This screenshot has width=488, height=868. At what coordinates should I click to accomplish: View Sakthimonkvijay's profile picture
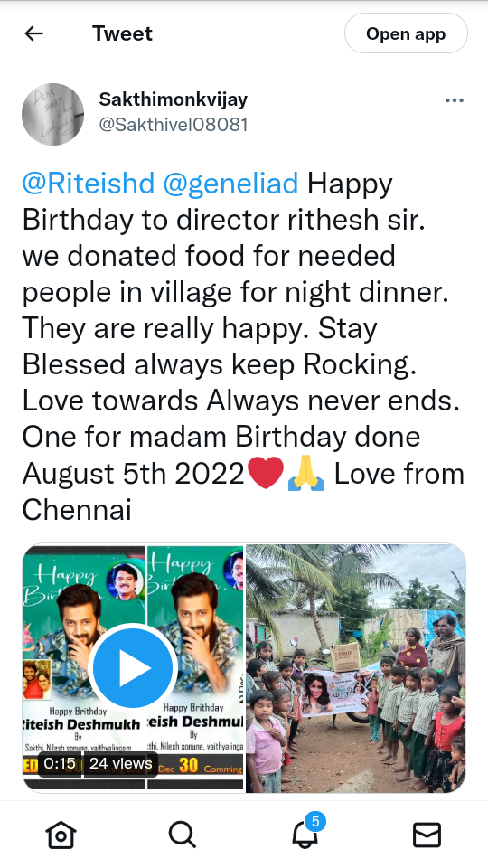[x=52, y=115]
